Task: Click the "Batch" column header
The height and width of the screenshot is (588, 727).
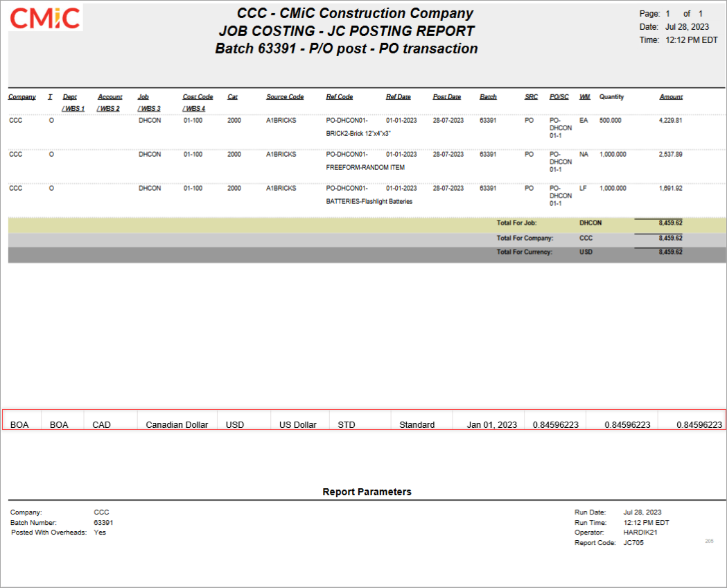Action: (x=488, y=97)
